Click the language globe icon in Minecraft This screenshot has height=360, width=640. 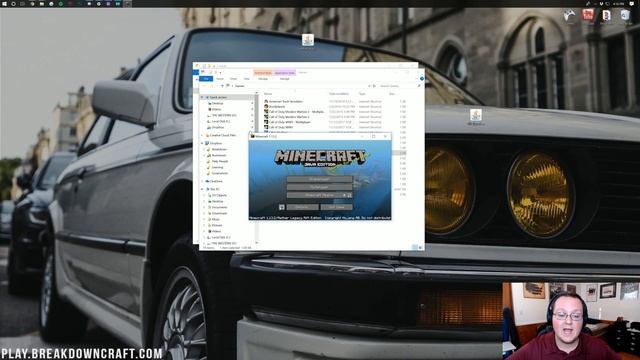[x=282, y=207]
